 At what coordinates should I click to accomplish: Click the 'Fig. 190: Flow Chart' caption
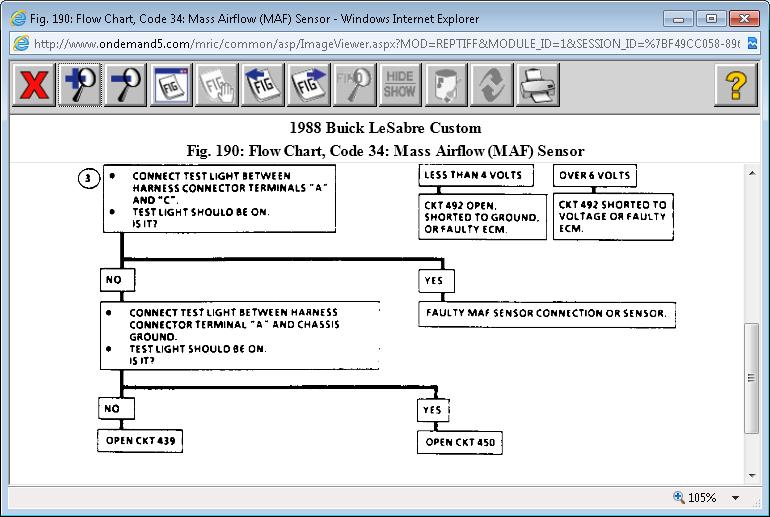pos(385,150)
